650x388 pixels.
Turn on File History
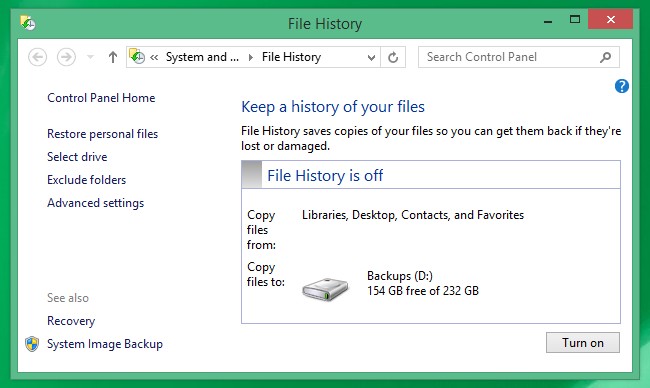[582, 342]
